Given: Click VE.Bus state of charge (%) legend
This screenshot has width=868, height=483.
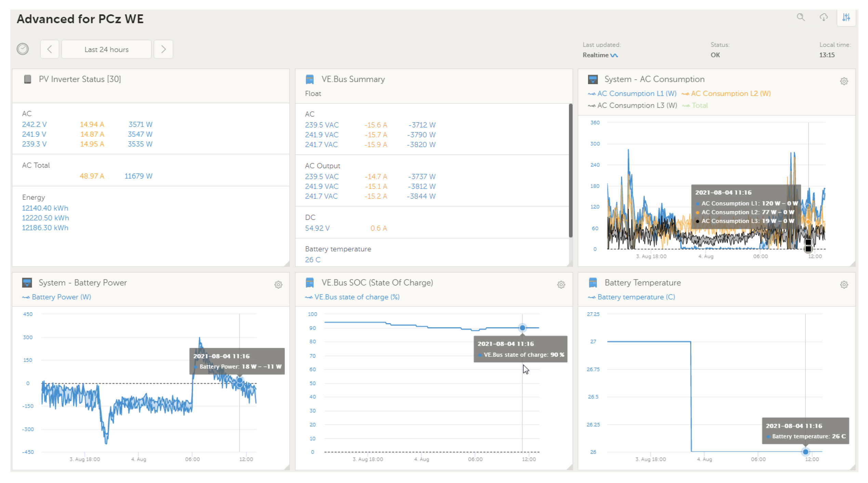Looking at the screenshot, I should (x=357, y=297).
